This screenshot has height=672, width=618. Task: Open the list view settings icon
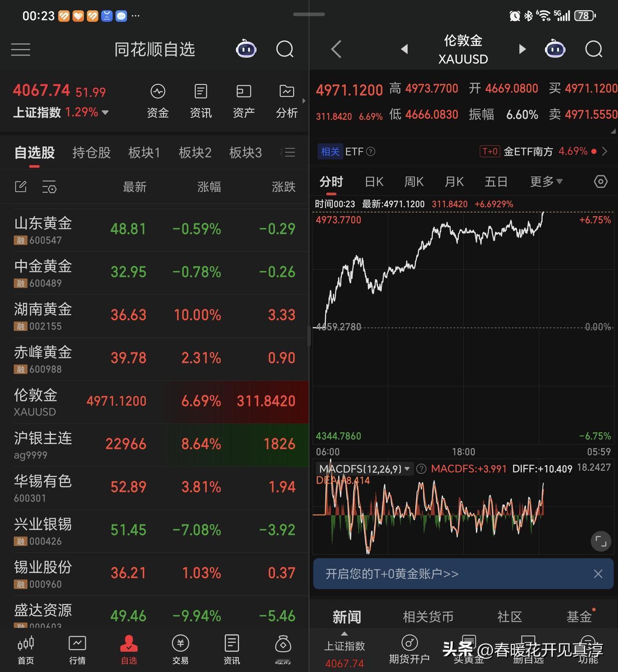click(49, 187)
